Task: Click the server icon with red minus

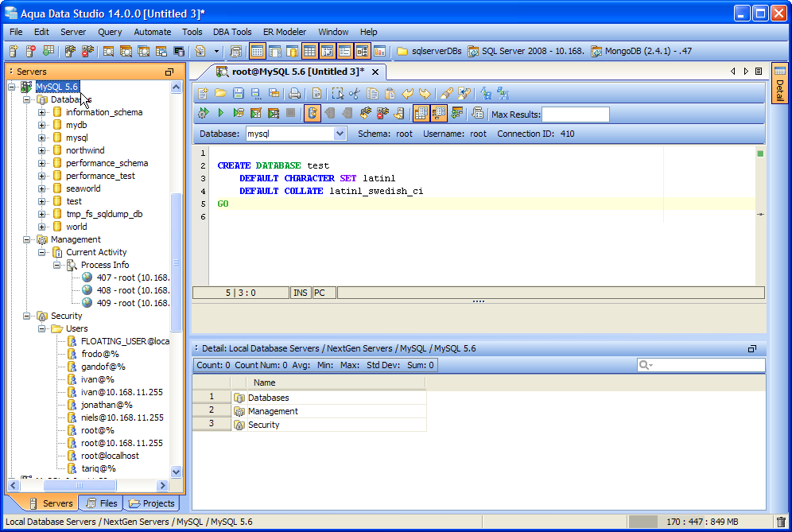Action: pyautogui.click(x=31, y=51)
